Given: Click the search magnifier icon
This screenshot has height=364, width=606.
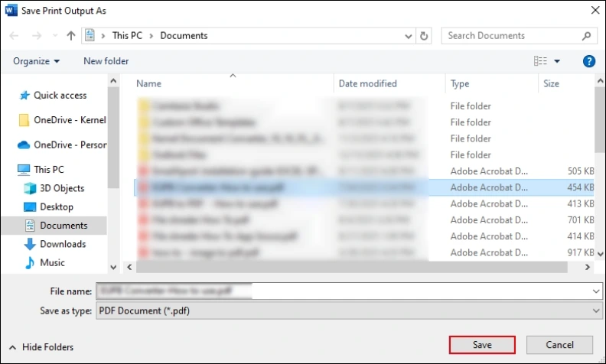Looking at the screenshot, I should (586, 35).
